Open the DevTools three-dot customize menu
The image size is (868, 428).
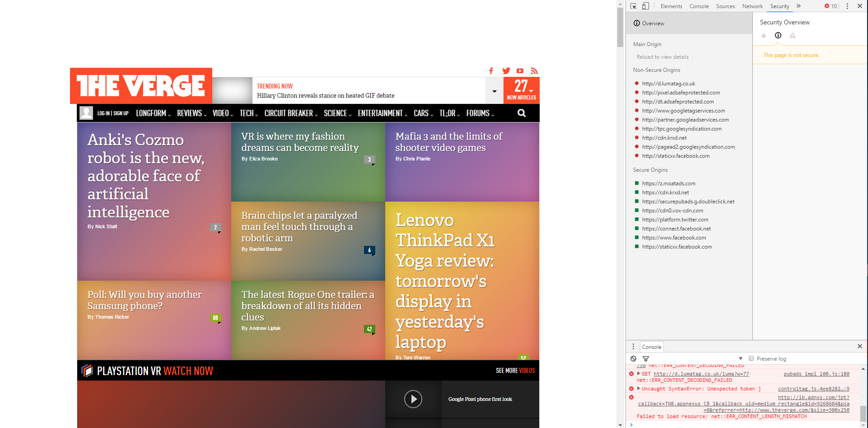[x=847, y=6]
